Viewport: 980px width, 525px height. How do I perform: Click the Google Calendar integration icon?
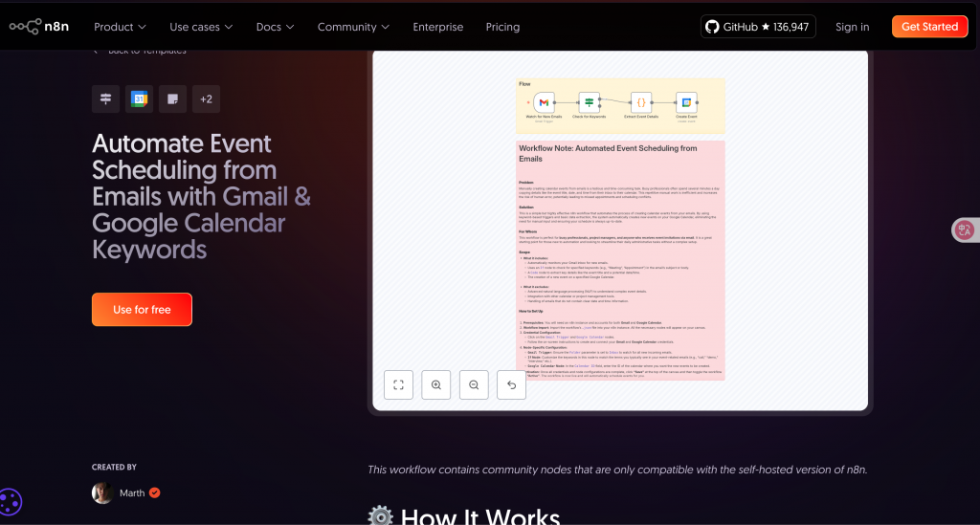click(140, 98)
